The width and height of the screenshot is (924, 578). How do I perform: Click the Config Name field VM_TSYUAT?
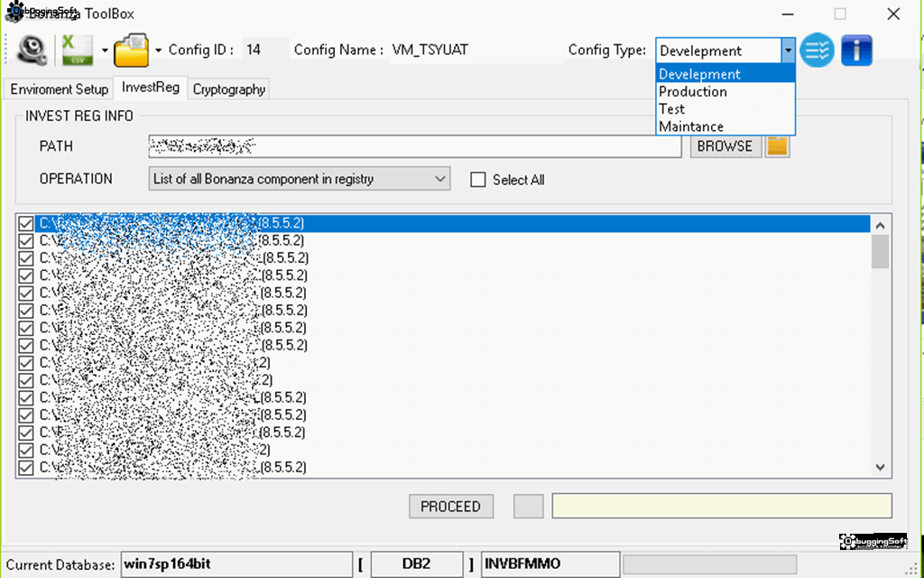point(475,50)
